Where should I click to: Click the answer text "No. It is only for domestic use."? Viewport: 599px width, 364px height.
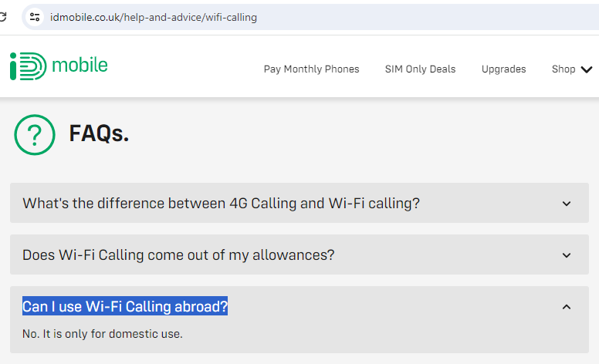103,334
